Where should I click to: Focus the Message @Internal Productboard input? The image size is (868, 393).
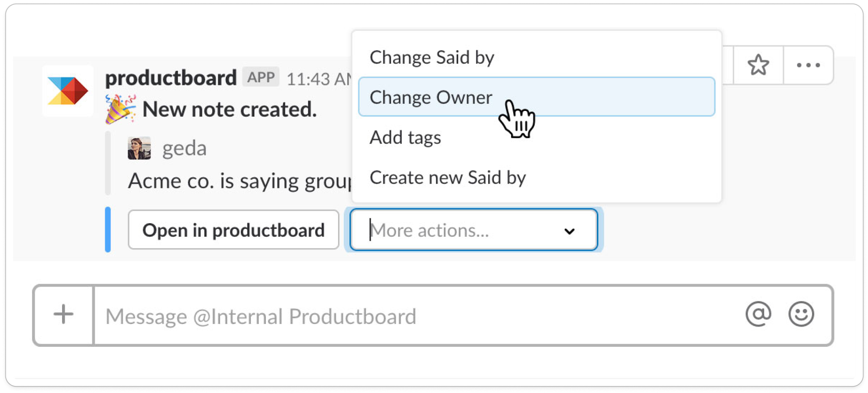418,316
